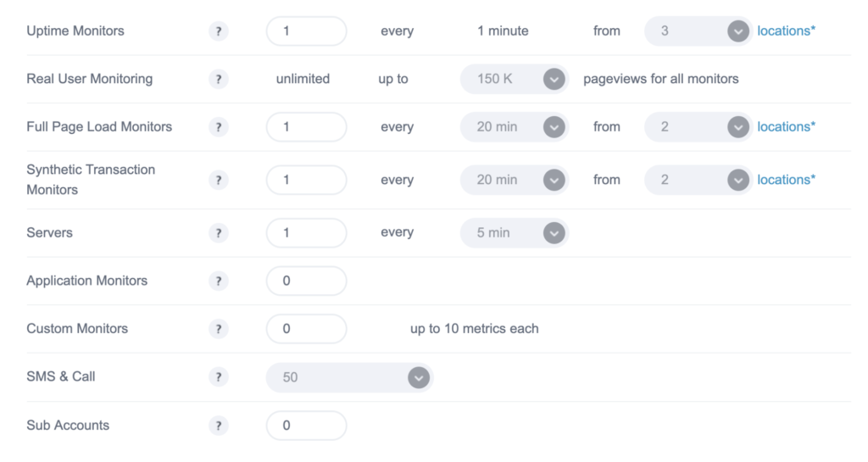Show help for SMS & Call
This screenshot has width=868, height=462.
tap(219, 377)
